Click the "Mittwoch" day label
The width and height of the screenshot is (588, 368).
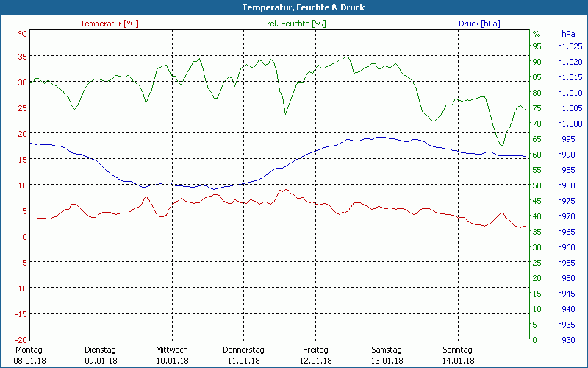point(172,350)
